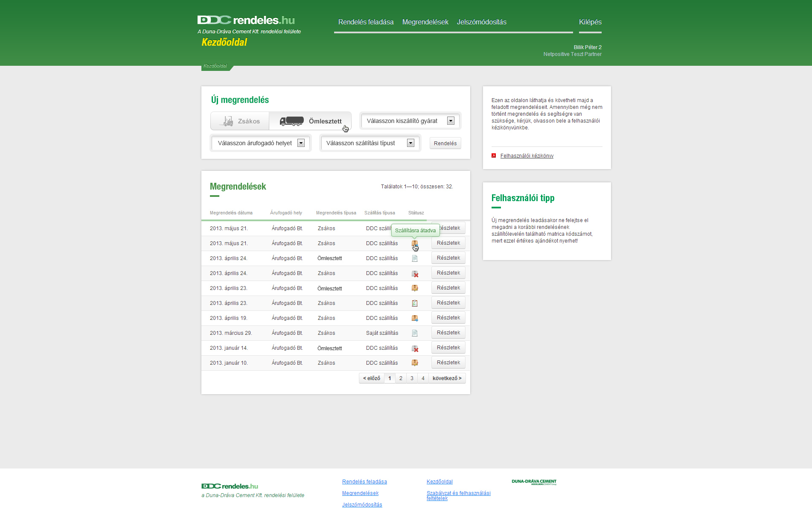Go to the előző page of orders

click(372, 378)
